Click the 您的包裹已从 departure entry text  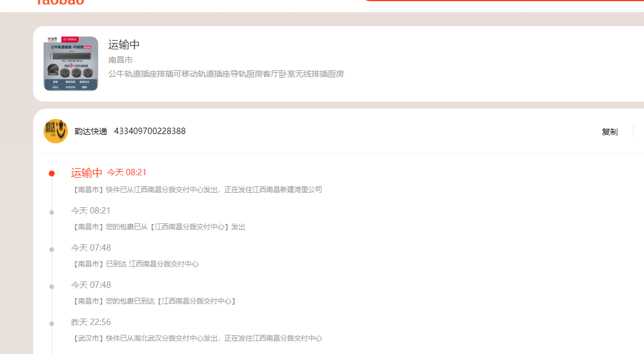tap(158, 227)
